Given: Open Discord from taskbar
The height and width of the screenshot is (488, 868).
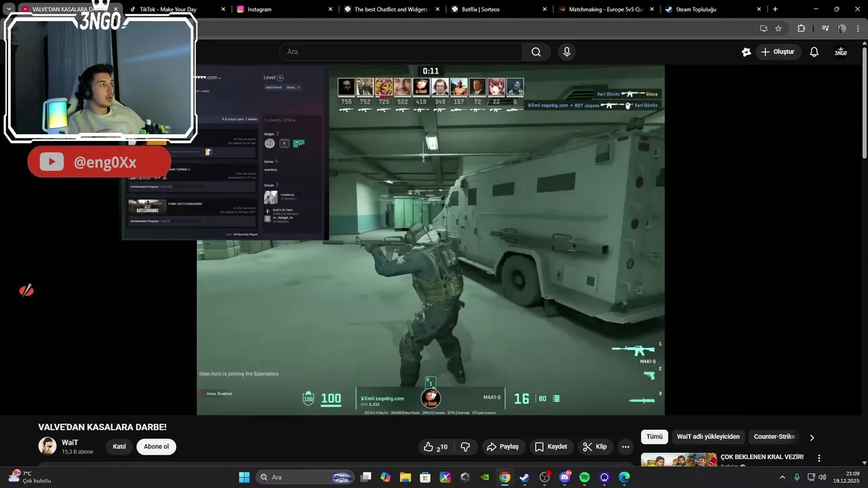Looking at the screenshot, I should (564, 477).
